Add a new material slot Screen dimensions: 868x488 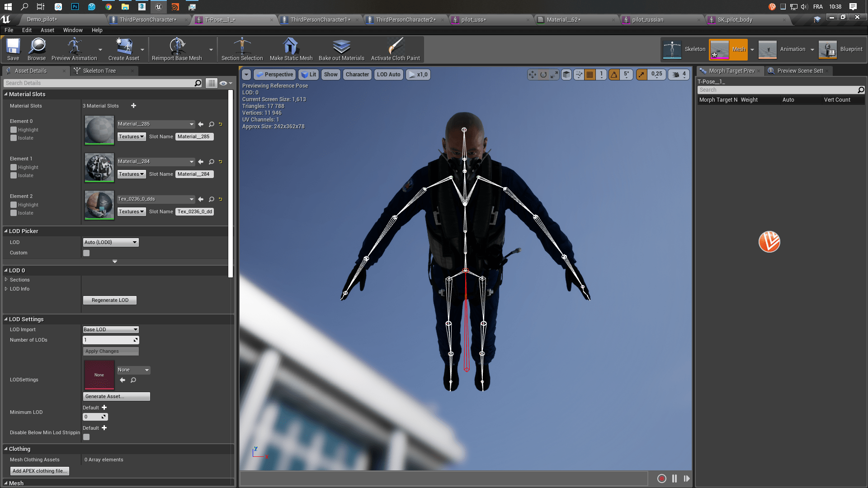[133, 106]
